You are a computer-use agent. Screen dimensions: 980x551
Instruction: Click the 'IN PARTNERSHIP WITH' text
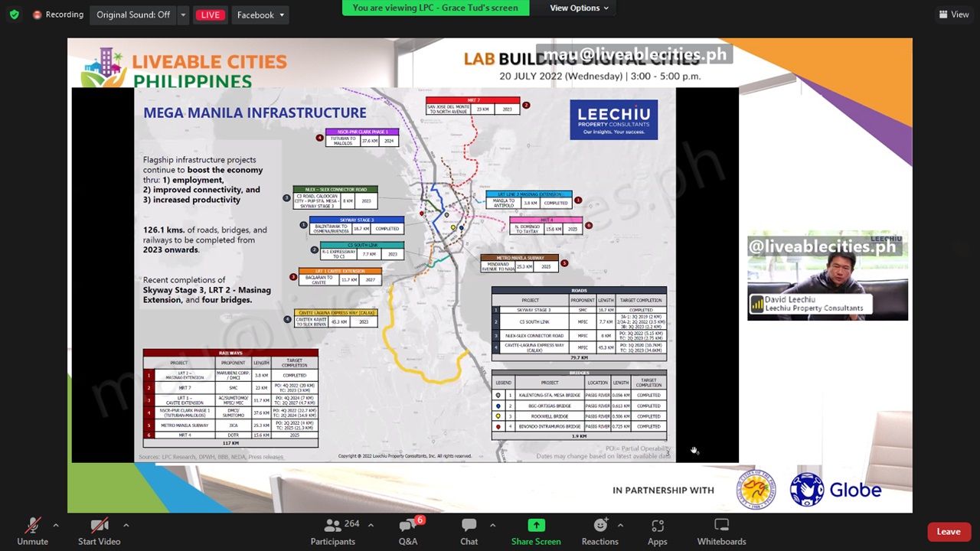(x=663, y=491)
